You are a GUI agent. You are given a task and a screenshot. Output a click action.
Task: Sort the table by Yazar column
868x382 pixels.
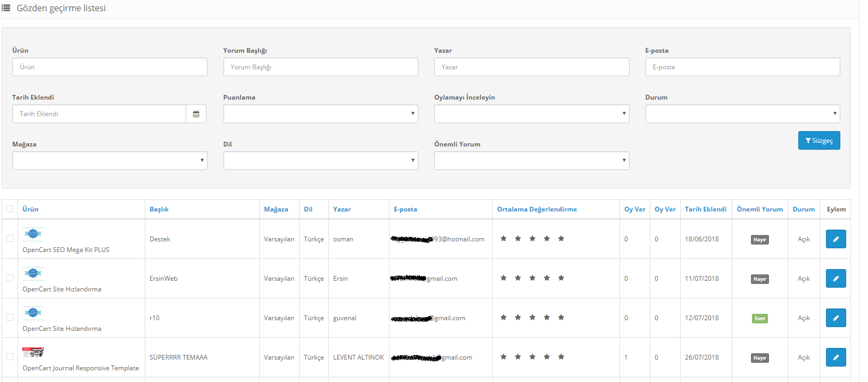pyautogui.click(x=342, y=209)
